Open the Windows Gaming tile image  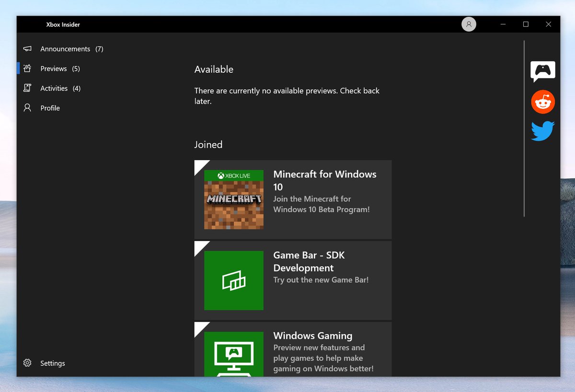[234, 354]
